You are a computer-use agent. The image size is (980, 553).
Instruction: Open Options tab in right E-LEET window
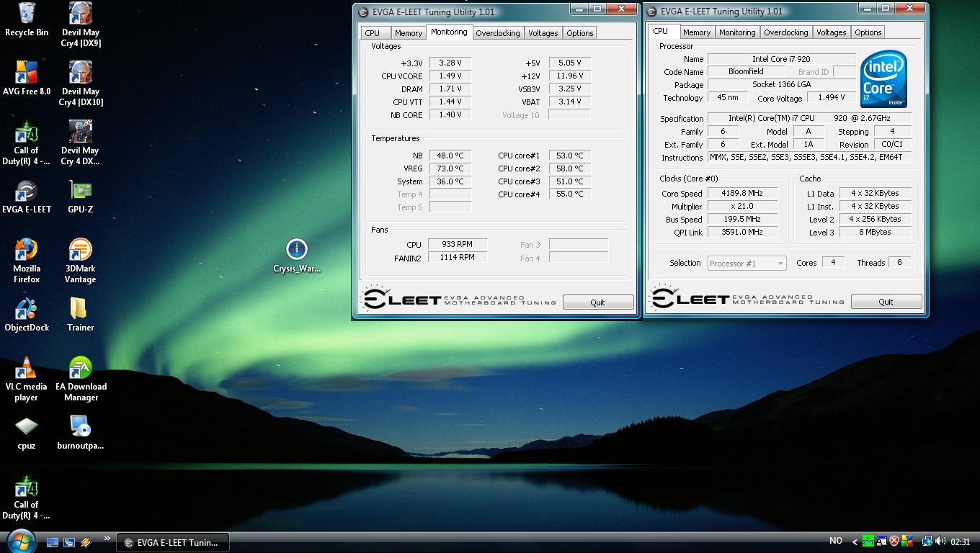click(x=868, y=32)
